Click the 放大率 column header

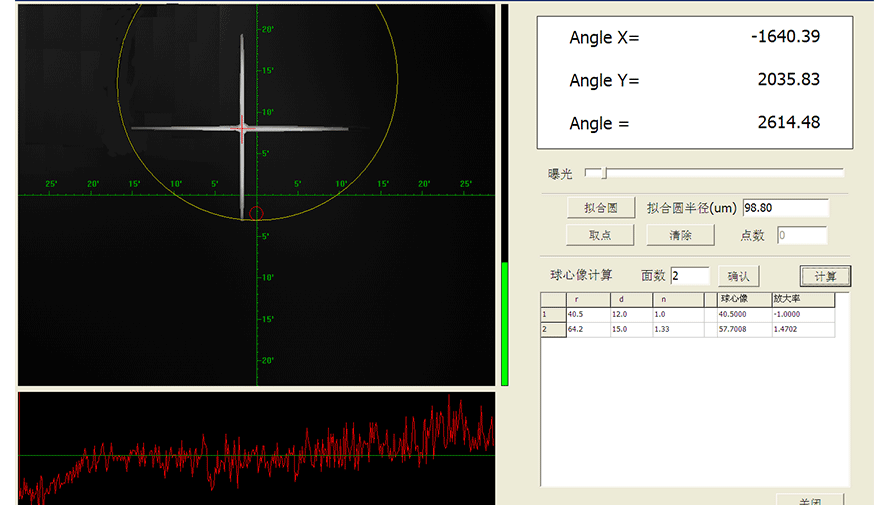point(803,299)
